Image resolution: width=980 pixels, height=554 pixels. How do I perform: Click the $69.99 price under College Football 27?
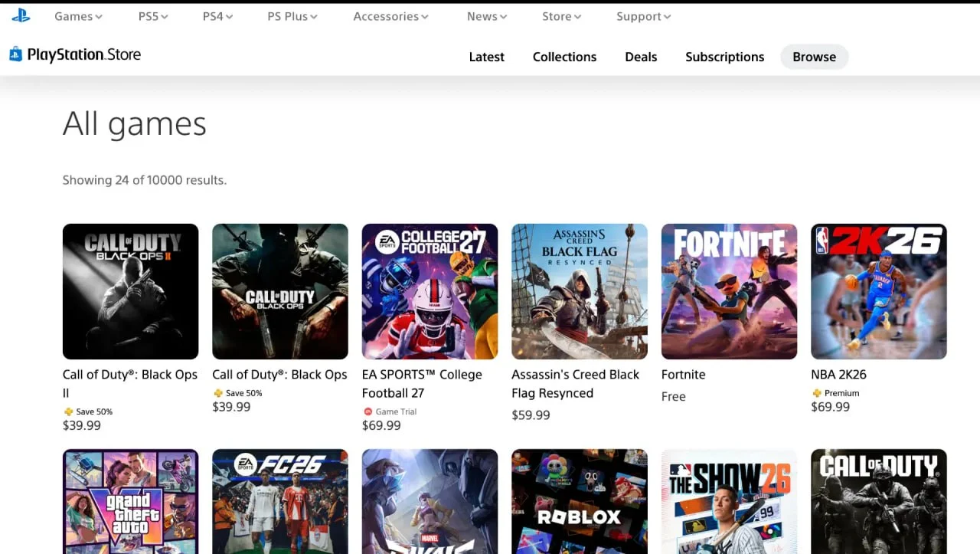pyautogui.click(x=381, y=425)
